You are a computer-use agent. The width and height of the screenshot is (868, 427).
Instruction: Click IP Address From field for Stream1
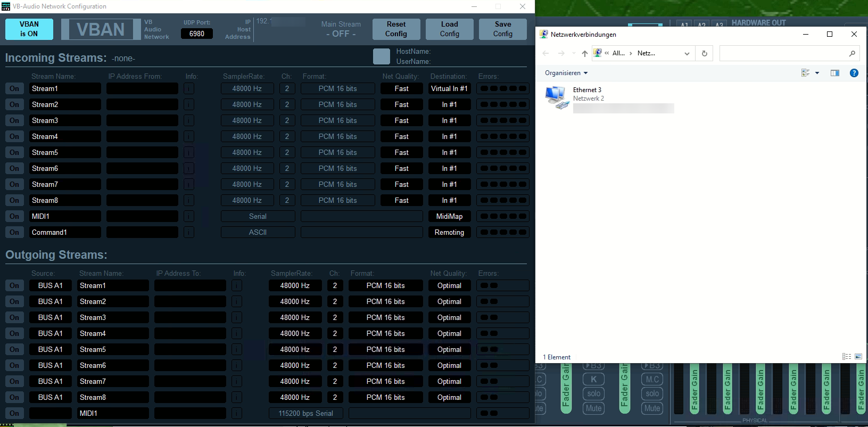[x=142, y=89]
